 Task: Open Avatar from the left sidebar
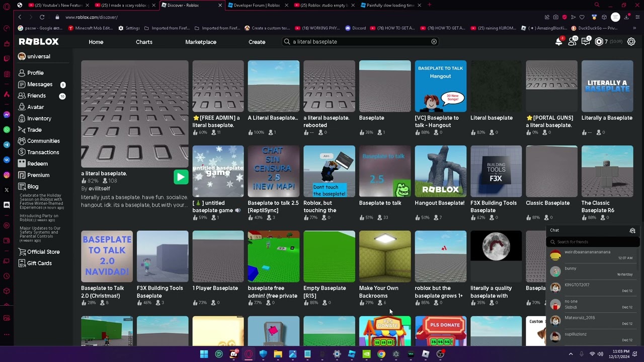coord(35,107)
